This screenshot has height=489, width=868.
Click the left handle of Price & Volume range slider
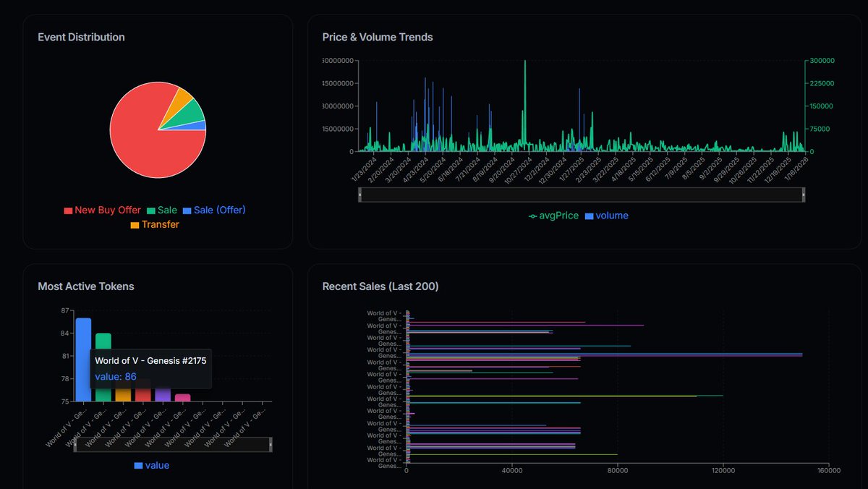click(359, 195)
